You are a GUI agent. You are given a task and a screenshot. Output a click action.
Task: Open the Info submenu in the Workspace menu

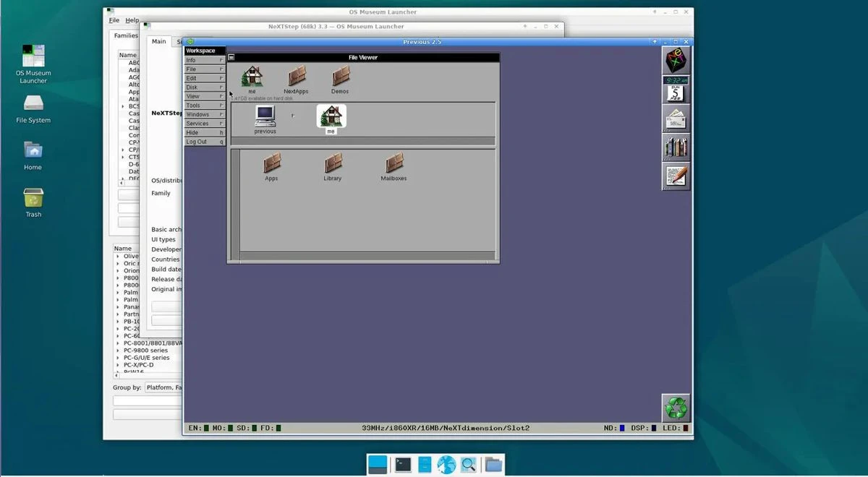pyautogui.click(x=205, y=60)
